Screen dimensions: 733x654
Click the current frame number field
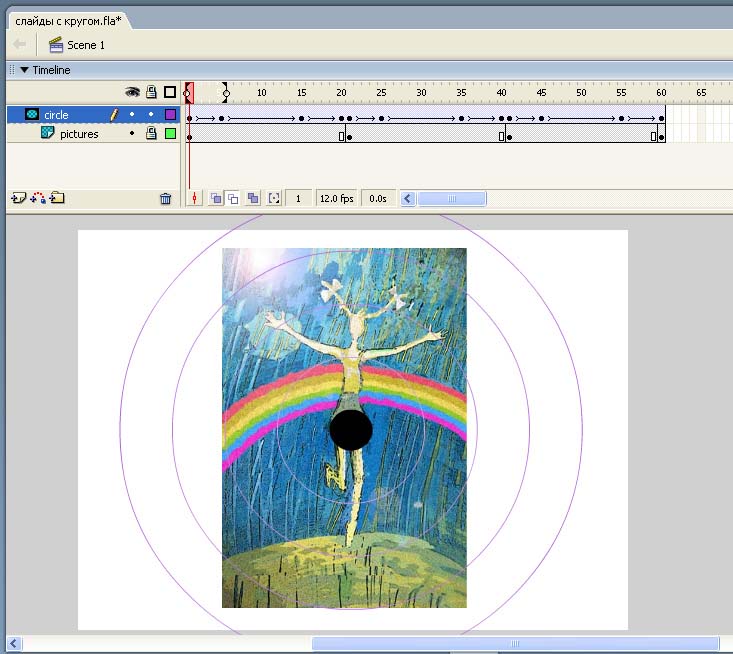(298, 199)
